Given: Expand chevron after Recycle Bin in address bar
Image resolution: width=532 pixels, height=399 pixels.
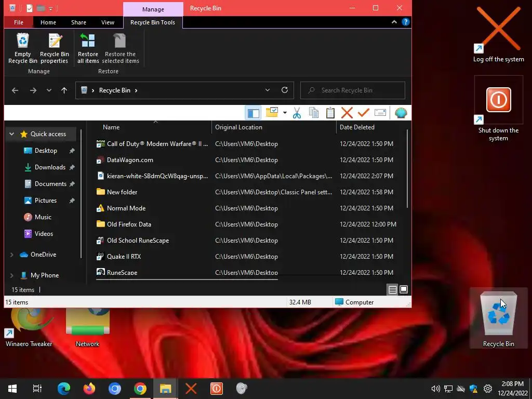Looking at the screenshot, I should [x=136, y=90].
